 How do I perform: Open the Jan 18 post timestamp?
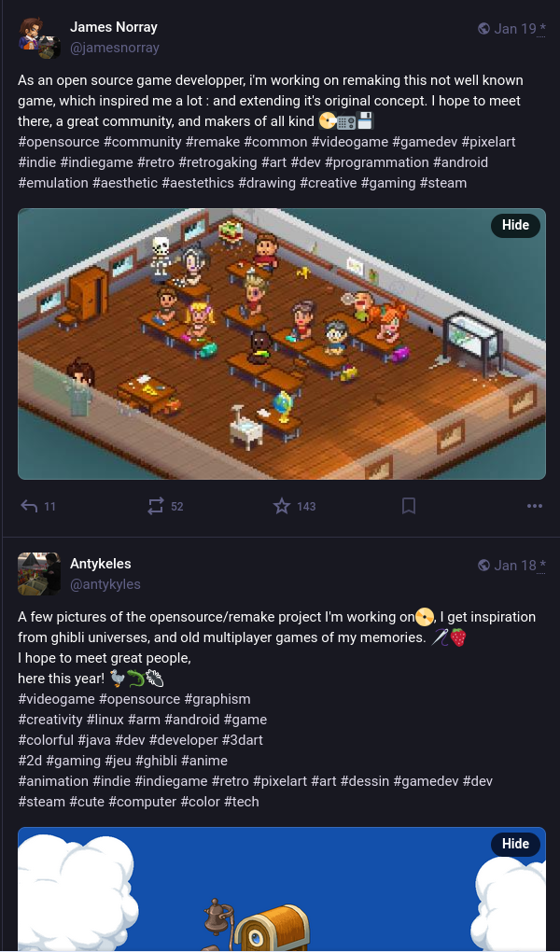tap(515, 566)
